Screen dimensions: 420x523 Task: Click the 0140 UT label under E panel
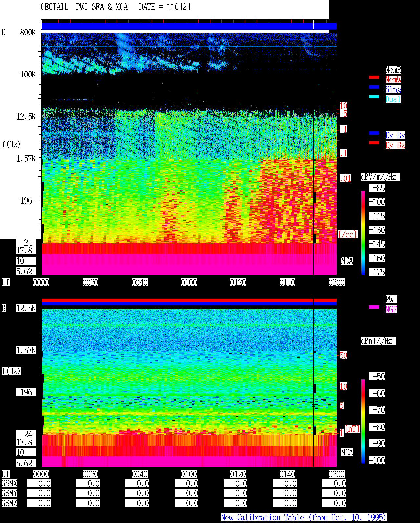click(x=287, y=282)
